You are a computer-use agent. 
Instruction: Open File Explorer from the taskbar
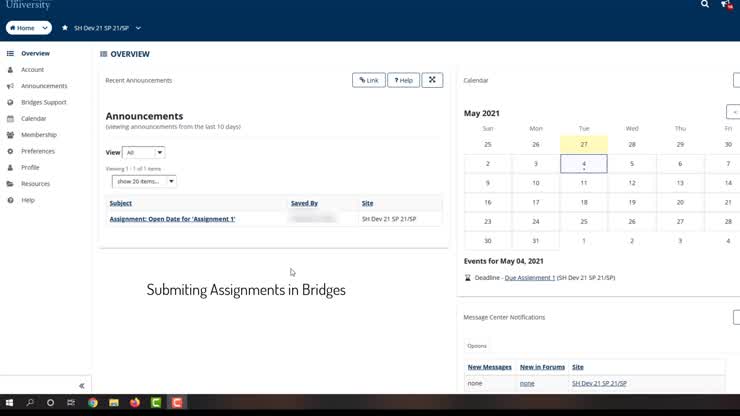114,403
